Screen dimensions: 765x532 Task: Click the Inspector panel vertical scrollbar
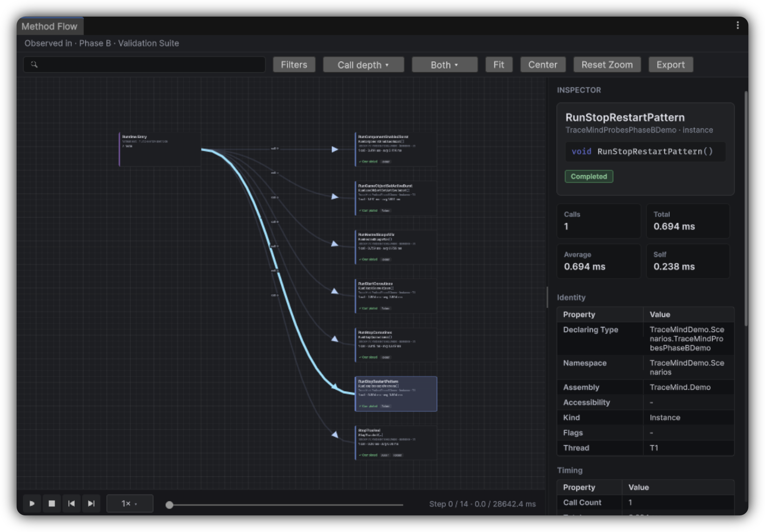pos(746,209)
